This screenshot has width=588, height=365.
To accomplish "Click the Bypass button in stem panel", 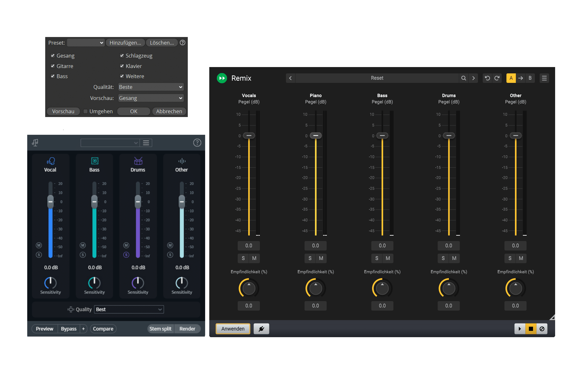I will pyautogui.click(x=69, y=329).
